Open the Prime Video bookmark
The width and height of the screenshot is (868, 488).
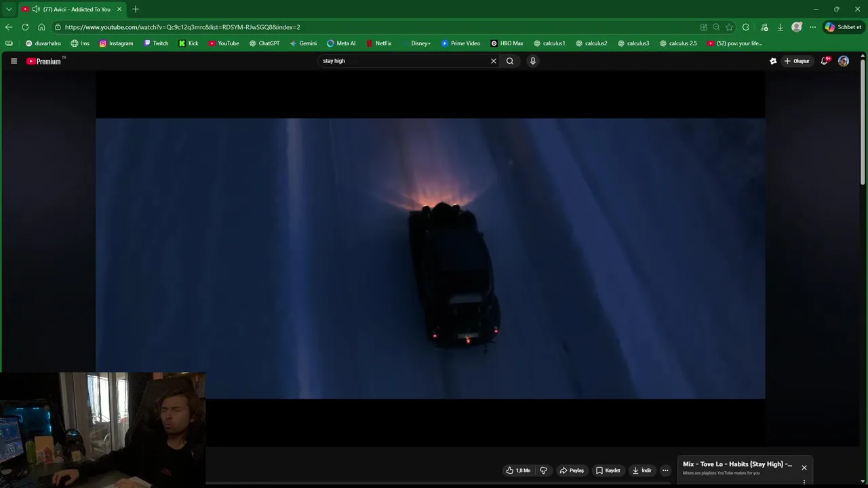460,43
